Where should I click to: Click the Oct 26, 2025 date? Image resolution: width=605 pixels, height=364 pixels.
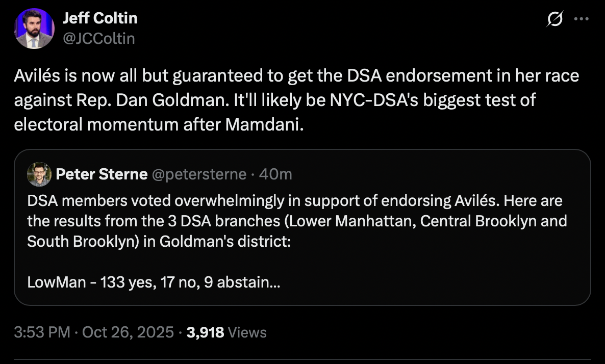click(x=129, y=332)
